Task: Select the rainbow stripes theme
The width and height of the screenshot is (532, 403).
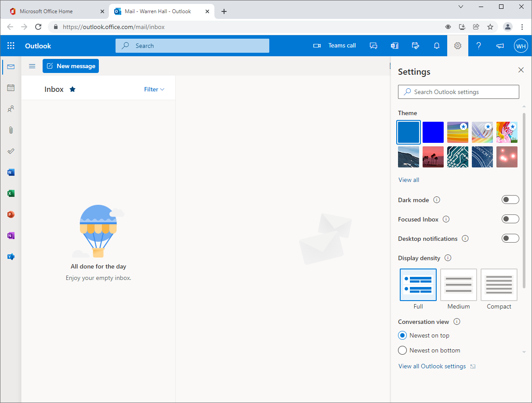Action: [458, 132]
